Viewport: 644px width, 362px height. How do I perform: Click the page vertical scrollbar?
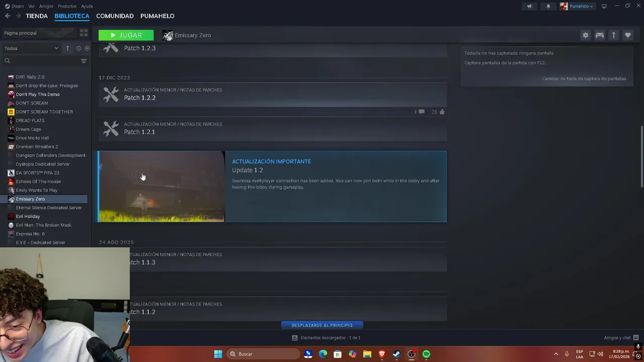(641, 157)
